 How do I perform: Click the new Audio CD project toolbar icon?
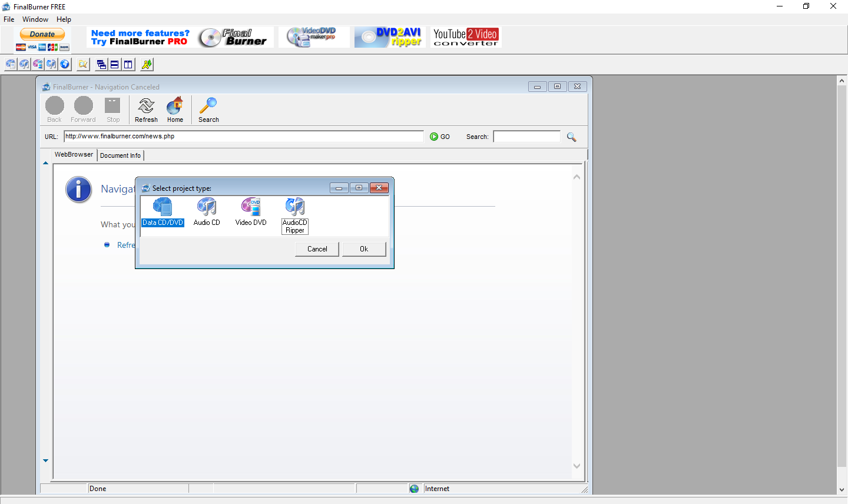[24, 64]
